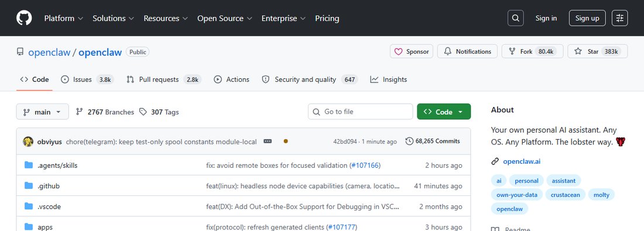Click the Sponsor heart button
Viewport: 644px width, 231px height.
point(411,51)
